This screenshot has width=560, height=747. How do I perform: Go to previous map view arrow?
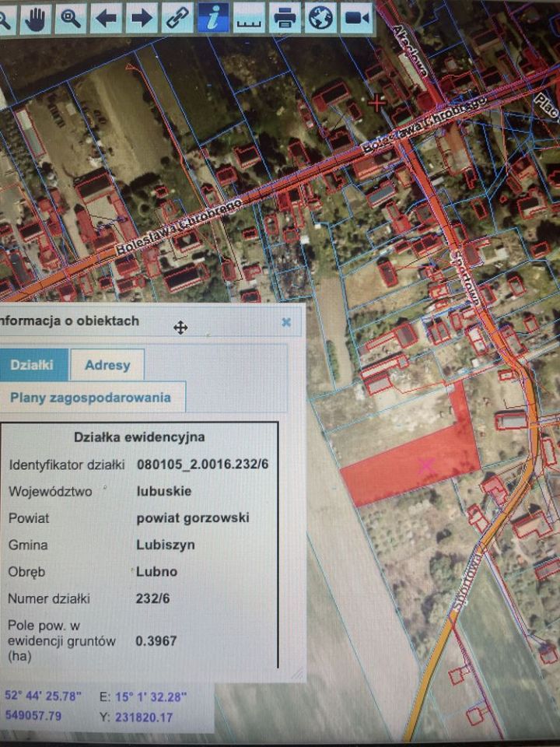click(x=106, y=19)
